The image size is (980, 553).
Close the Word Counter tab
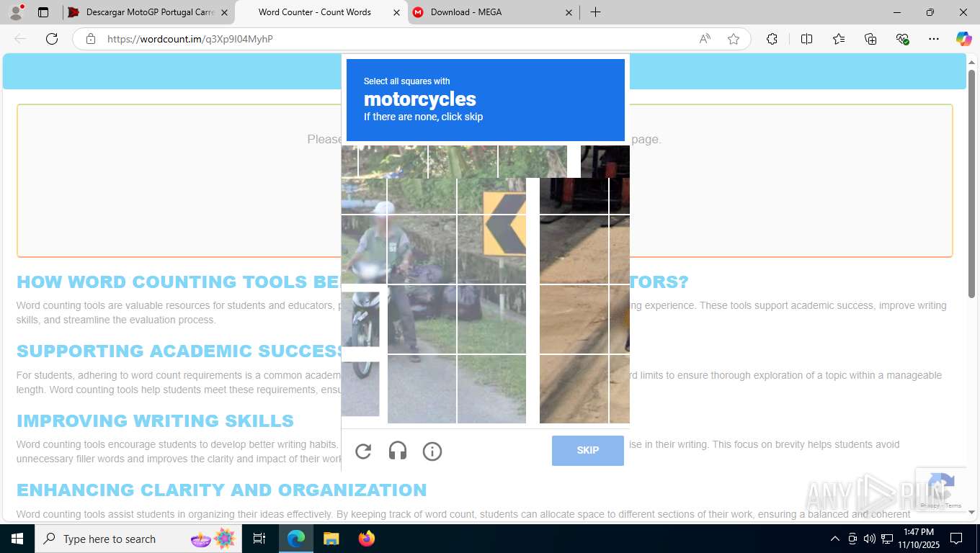[x=397, y=12]
